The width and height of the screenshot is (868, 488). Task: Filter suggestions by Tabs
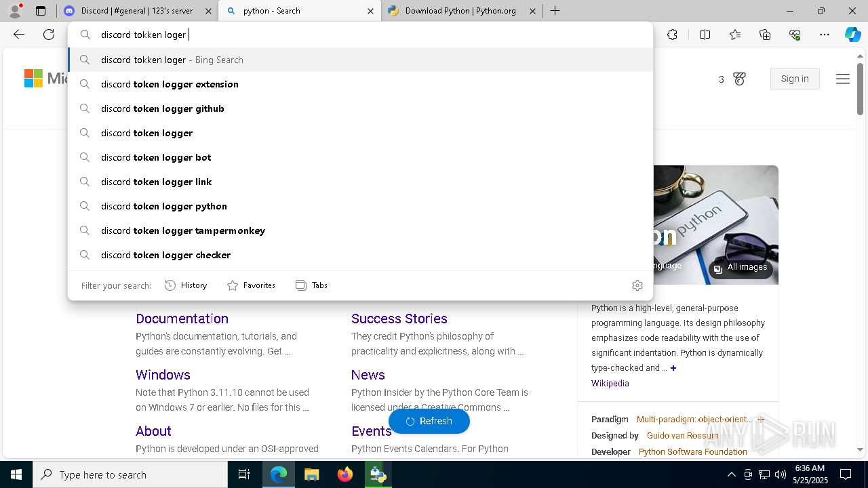pyautogui.click(x=311, y=285)
